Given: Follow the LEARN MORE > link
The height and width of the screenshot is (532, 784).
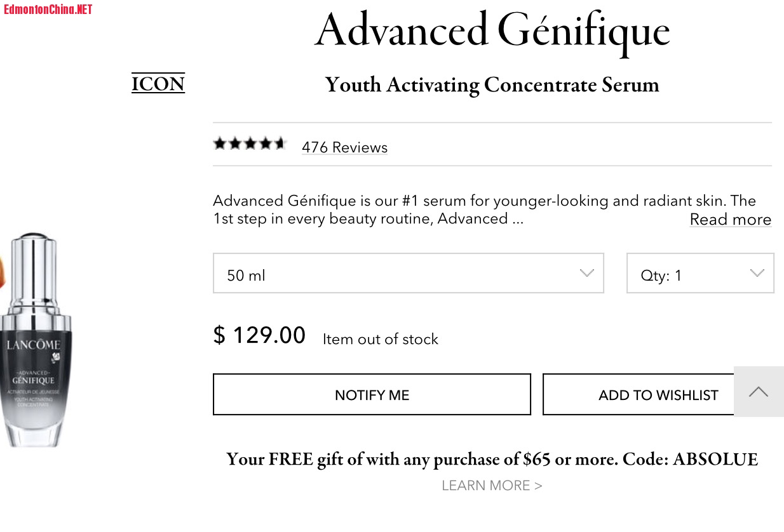Looking at the screenshot, I should click(x=492, y=486).
